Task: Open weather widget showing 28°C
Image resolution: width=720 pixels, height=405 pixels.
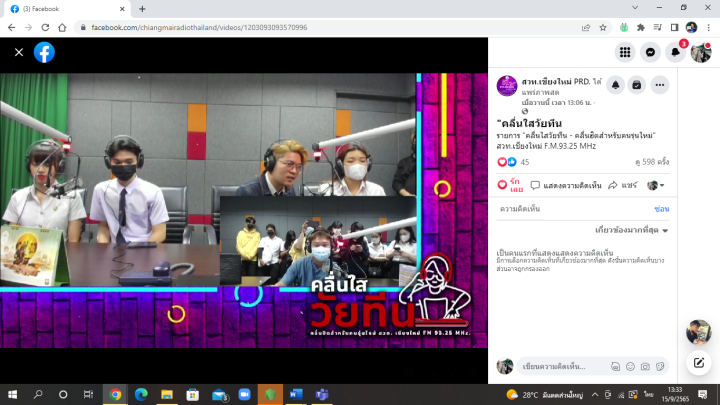Action: [x=545, y=395]
